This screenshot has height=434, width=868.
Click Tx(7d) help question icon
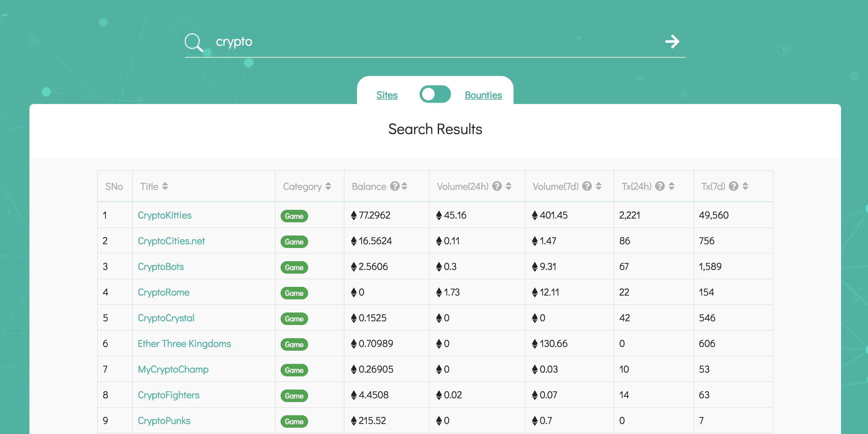(x=733, y=186)
